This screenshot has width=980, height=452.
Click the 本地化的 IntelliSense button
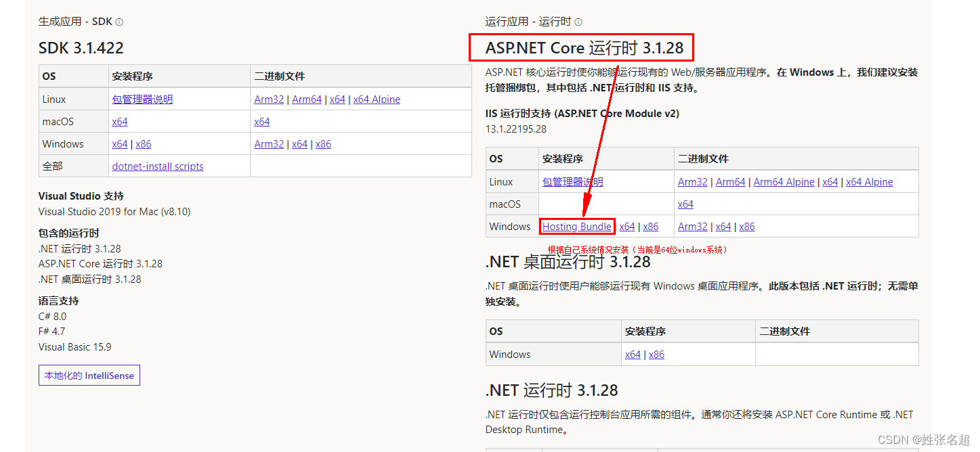(89, 375)
